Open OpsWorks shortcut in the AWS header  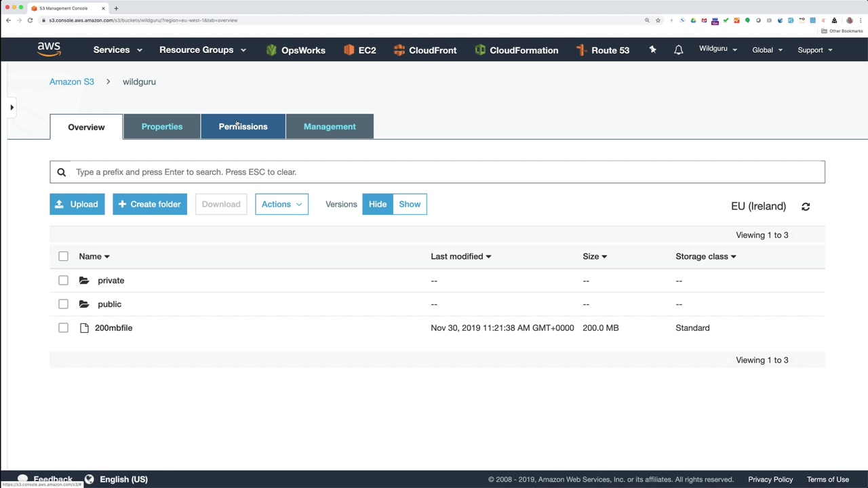coord(296,50)
